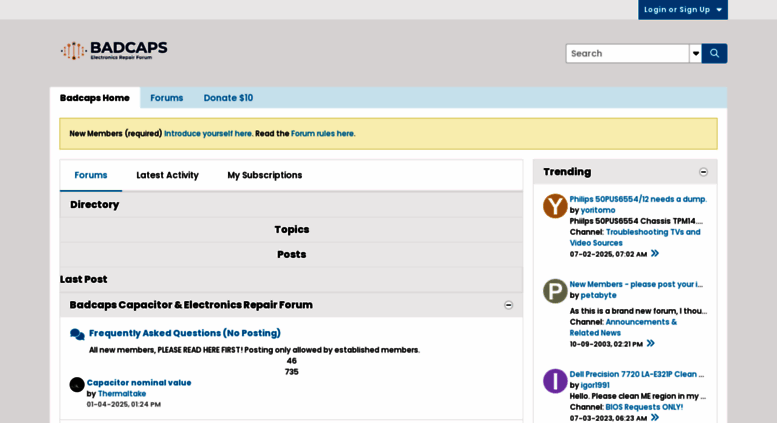Open the search options dropdown arrow

pyautogui.click(x=696, y=53)
